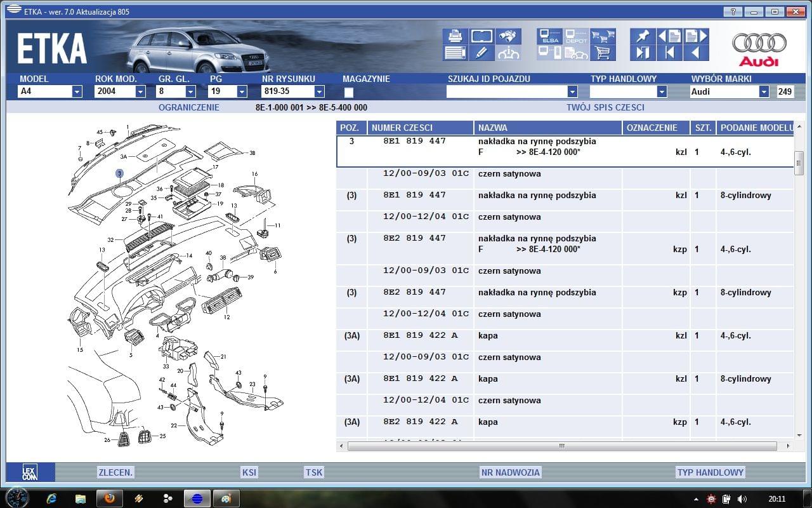This screenshot has height=508, width=812.
Task: Click the help question mark button in title bar
Action: coord(733,11)
